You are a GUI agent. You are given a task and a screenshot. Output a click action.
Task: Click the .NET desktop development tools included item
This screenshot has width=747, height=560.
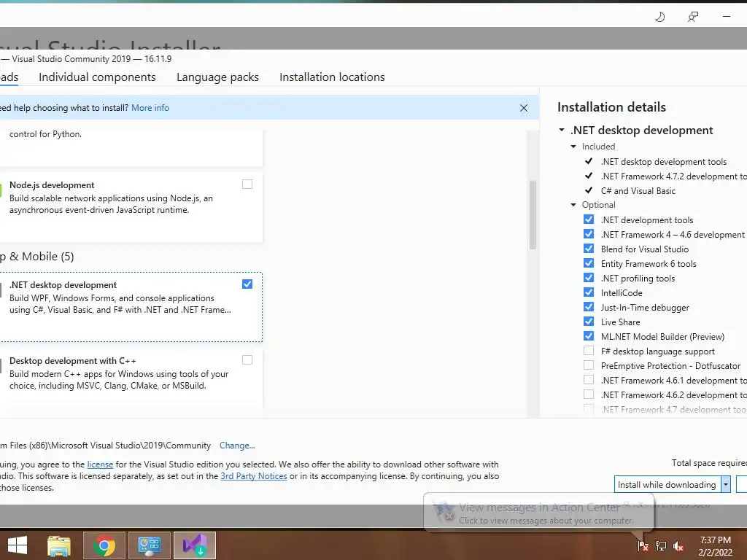[664, 162]
